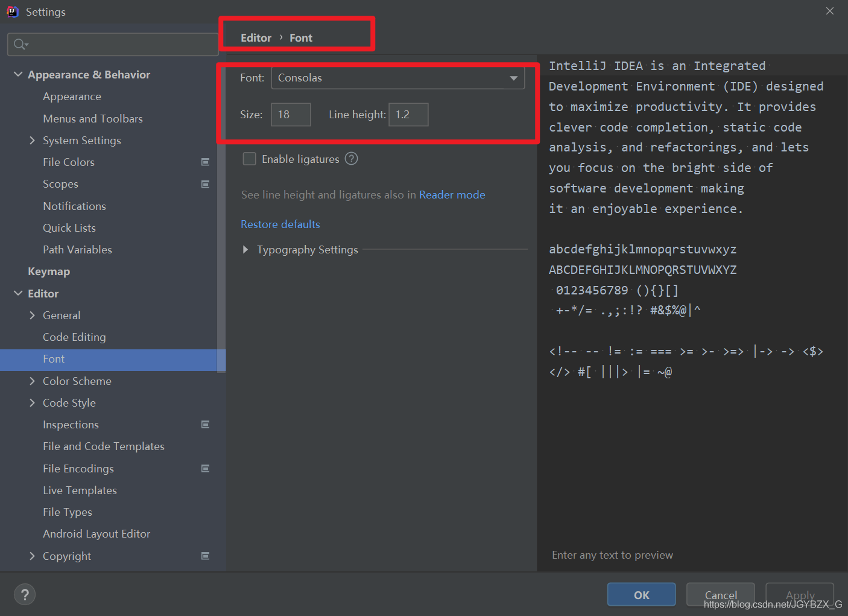Open Android Layout Editor settings
The width and height of the screenshot is (848, 616).
(x=97, y=534)
